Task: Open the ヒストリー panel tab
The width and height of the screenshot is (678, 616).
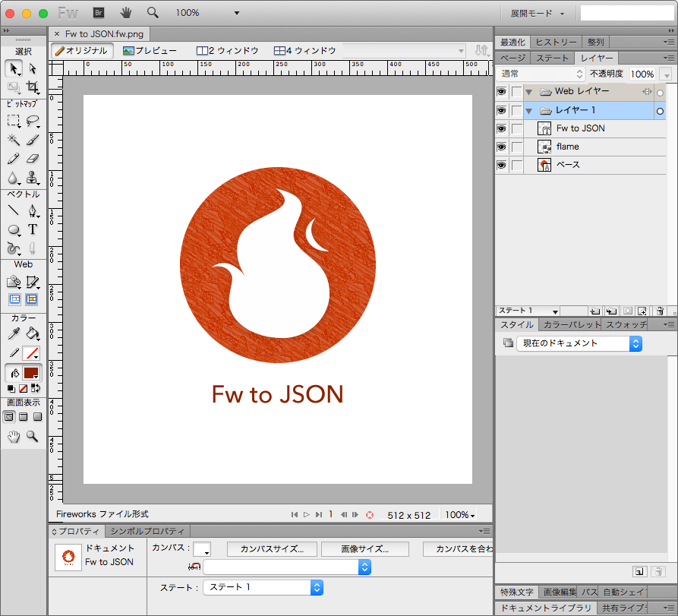Action: click(x=557, y=42)
